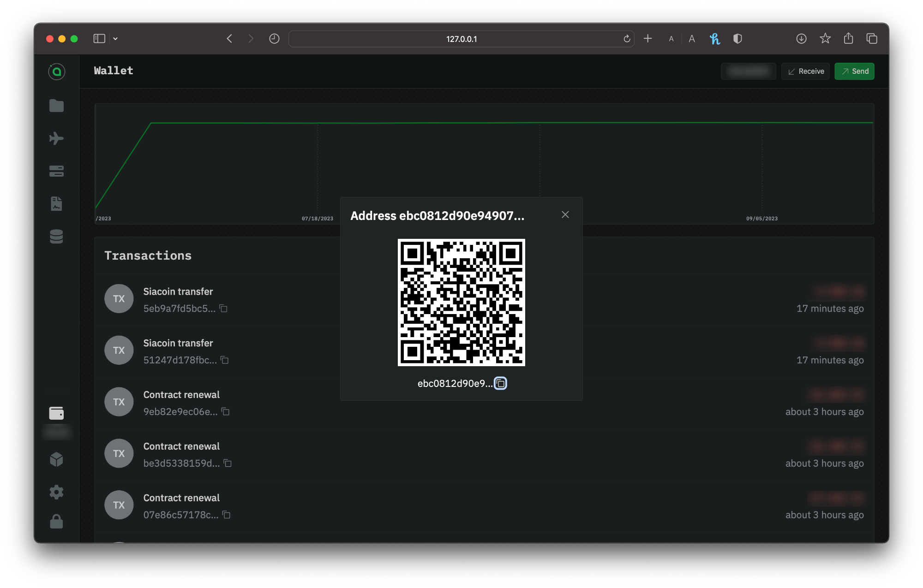This screenshot has height=588, width=923.
Task: Open Settings gear in sidebar
Action: click(x=56, y=492)
